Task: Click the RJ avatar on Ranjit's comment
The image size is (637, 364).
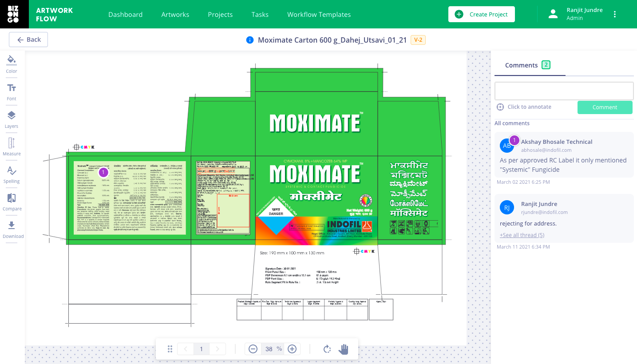Action: coord(507,207)
